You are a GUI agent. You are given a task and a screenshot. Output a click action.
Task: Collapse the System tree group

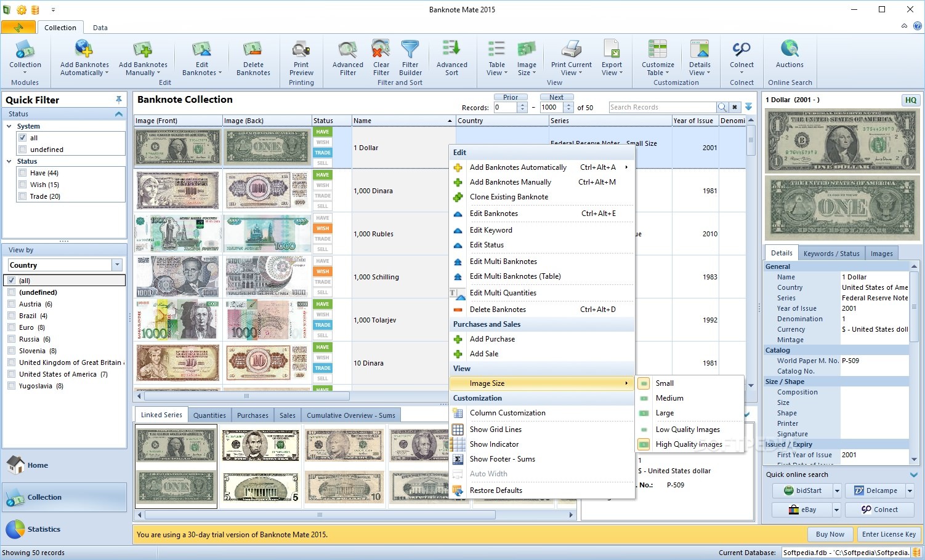[x=9, y=126]
